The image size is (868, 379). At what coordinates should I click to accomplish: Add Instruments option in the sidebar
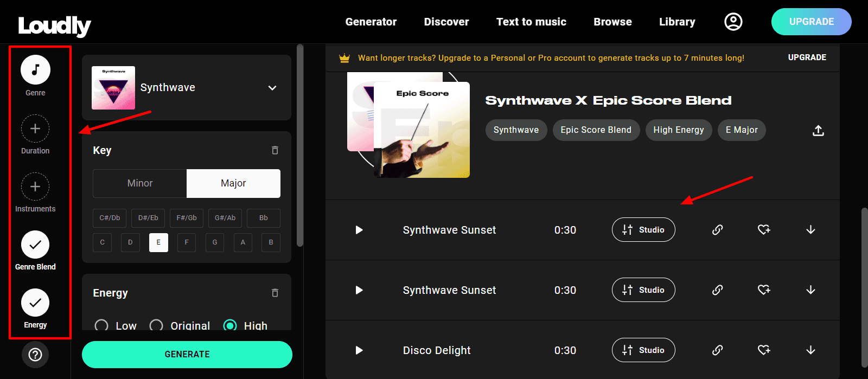(35, 187)
